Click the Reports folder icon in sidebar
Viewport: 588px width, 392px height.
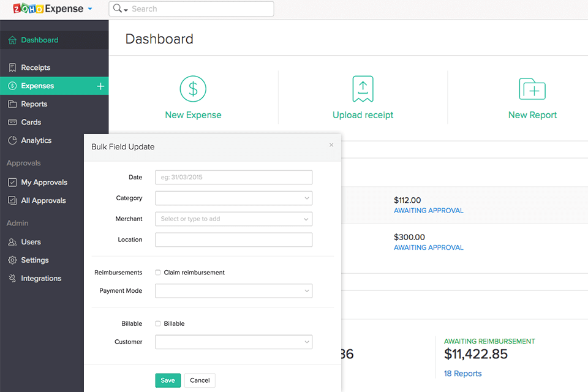coord(12,104)
